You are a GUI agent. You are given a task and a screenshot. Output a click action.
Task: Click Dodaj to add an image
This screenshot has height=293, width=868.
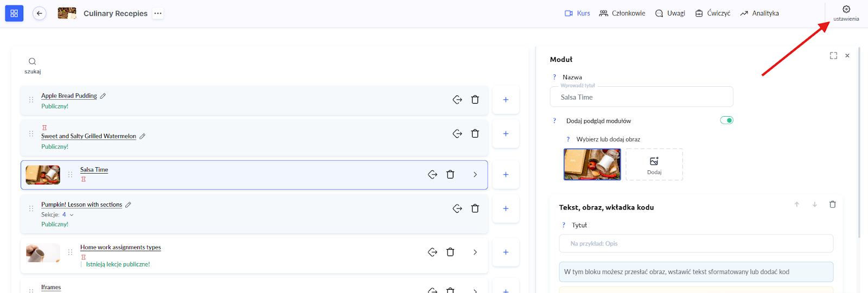654,164
